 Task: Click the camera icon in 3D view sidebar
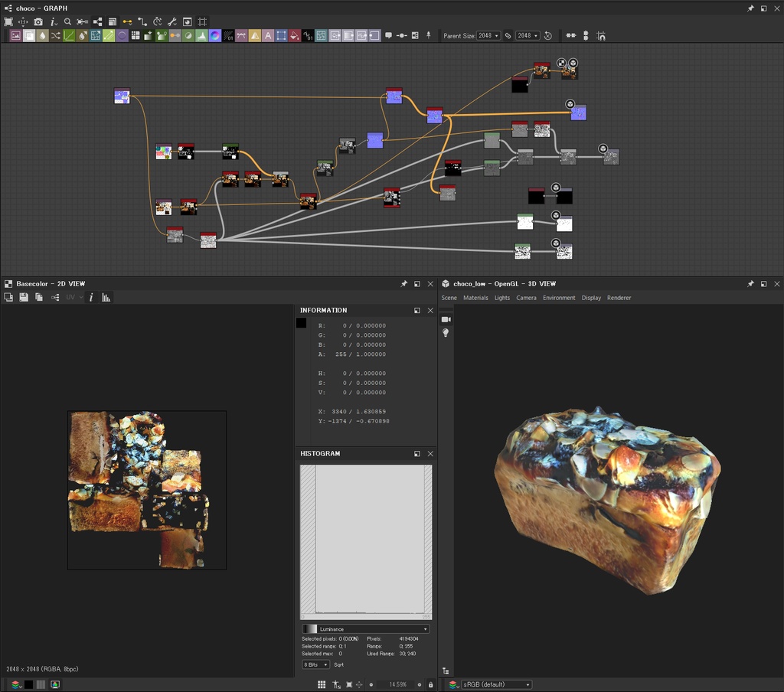pos(446,319)
